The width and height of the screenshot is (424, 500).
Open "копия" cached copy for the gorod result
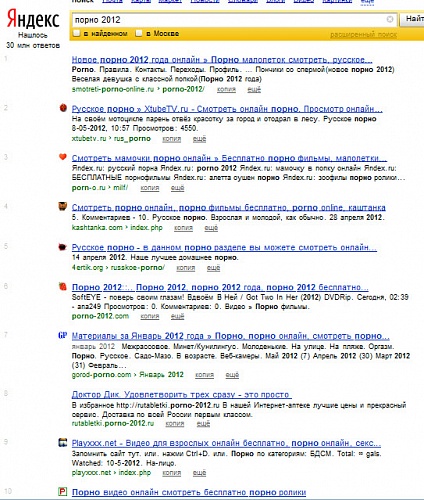(204, 375)
